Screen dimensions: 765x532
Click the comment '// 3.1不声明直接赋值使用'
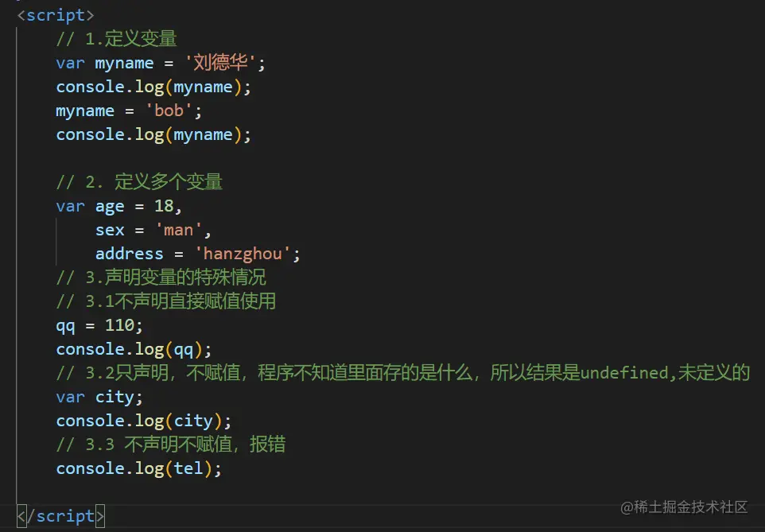click(166, 301)
